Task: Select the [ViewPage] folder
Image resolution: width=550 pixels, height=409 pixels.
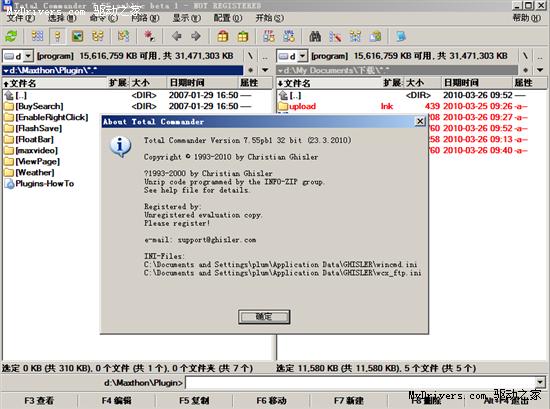Action: click(x=32, y=161)
